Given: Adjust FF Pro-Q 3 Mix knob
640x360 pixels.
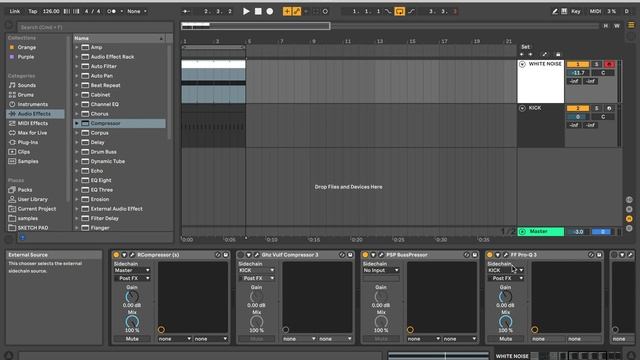Looking at the screenshot, I should click(x=505, y=322).
